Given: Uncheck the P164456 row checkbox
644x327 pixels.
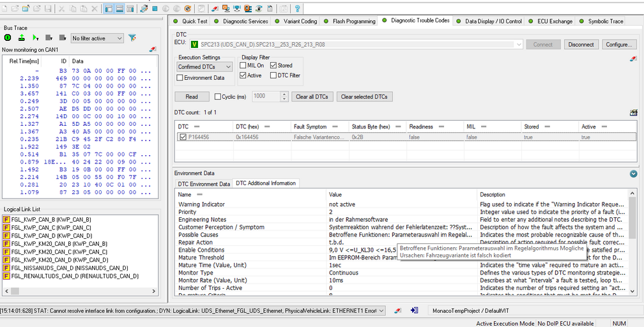Looking at the screenshot, I should (x=183, y=137).
